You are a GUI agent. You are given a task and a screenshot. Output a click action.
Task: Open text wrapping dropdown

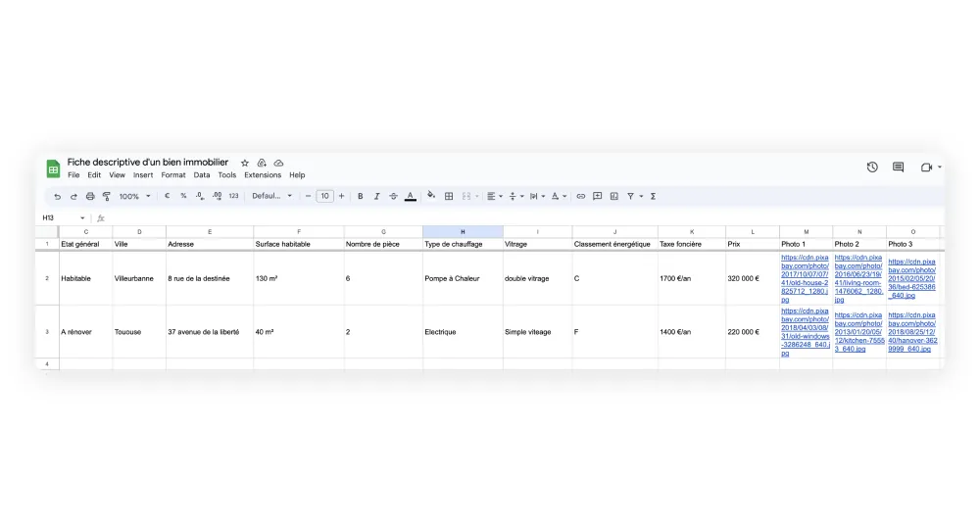pyautogui.click(x=537, y=196)
